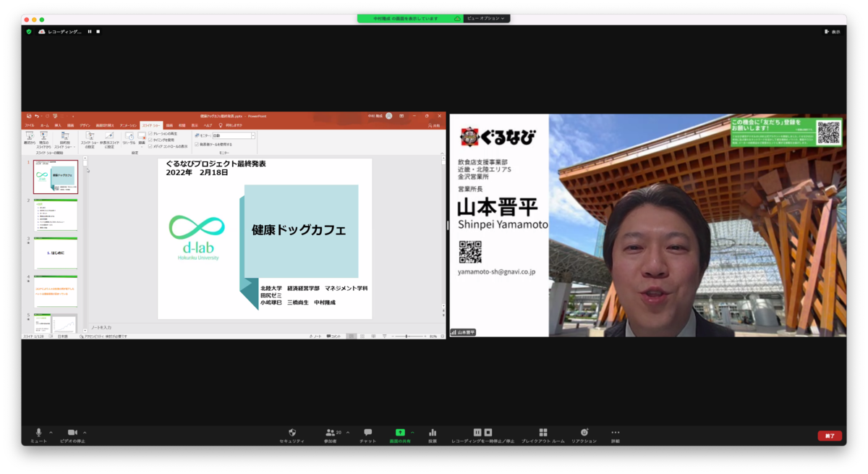Switch to Normal view icon in status bar
The height and width of the screenshot is (474, 868).
(x=352, y=337)
